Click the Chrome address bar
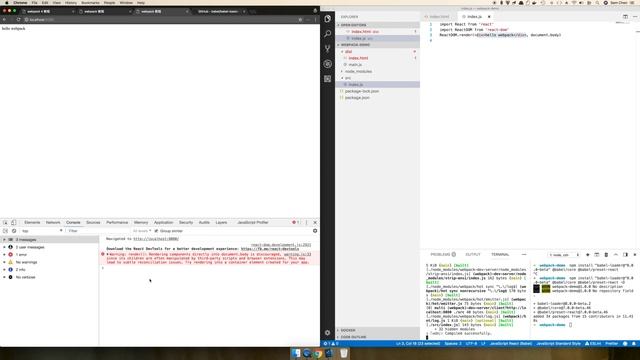 (x=161, y=20)
